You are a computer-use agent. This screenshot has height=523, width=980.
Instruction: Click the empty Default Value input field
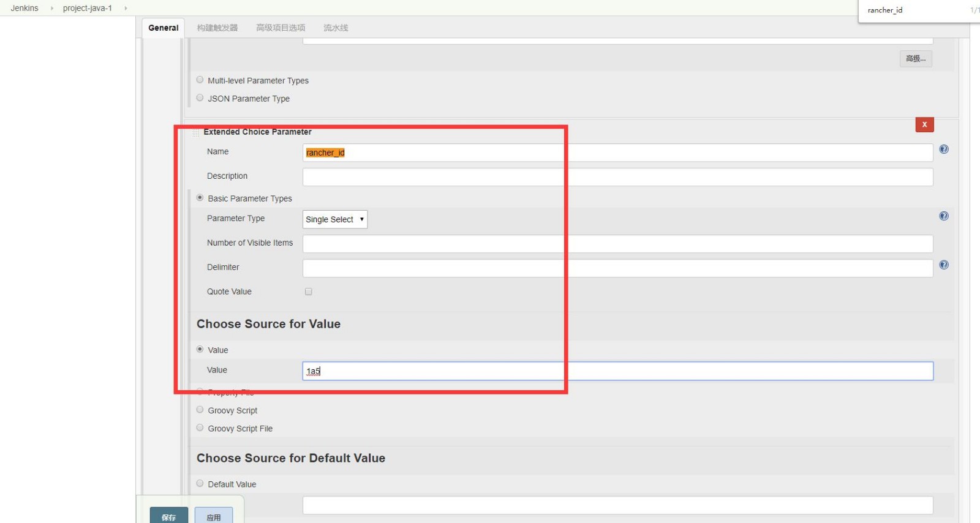(618, 505)
